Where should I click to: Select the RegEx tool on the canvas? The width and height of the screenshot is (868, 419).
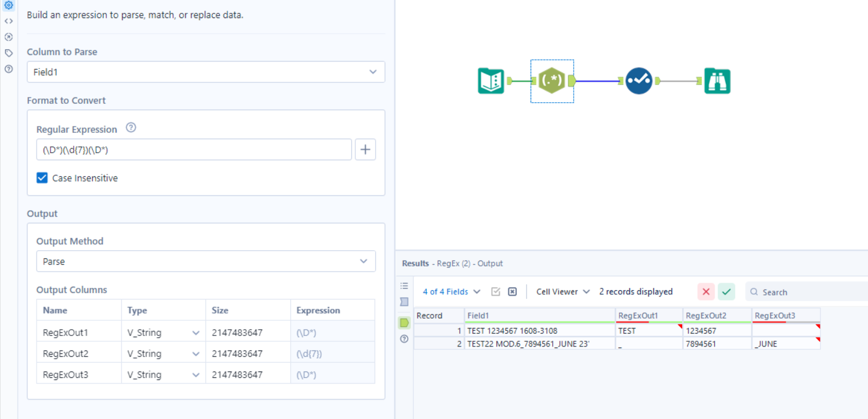coord(552,81)
